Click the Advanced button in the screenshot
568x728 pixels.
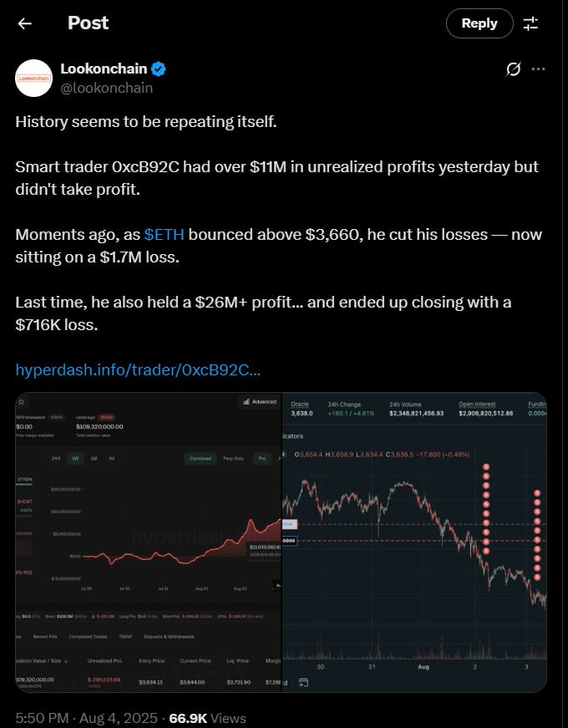[260, 401]
